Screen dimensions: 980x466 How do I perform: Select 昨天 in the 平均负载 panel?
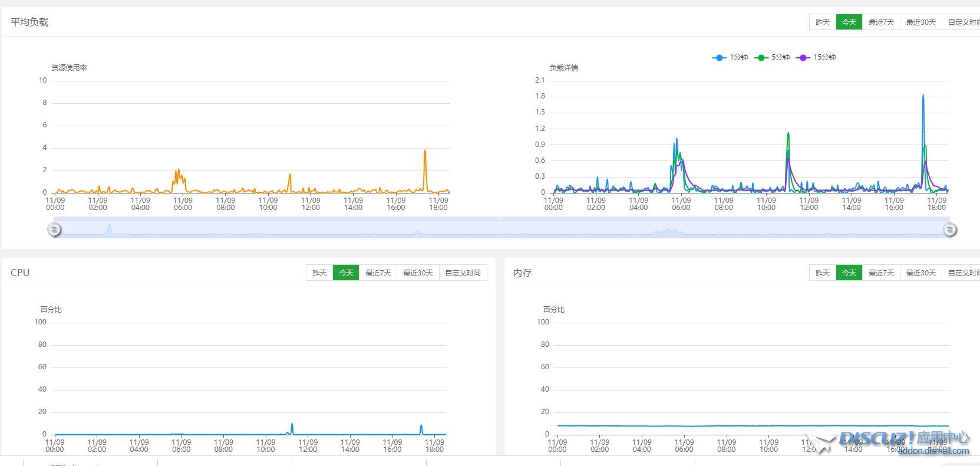823,22
